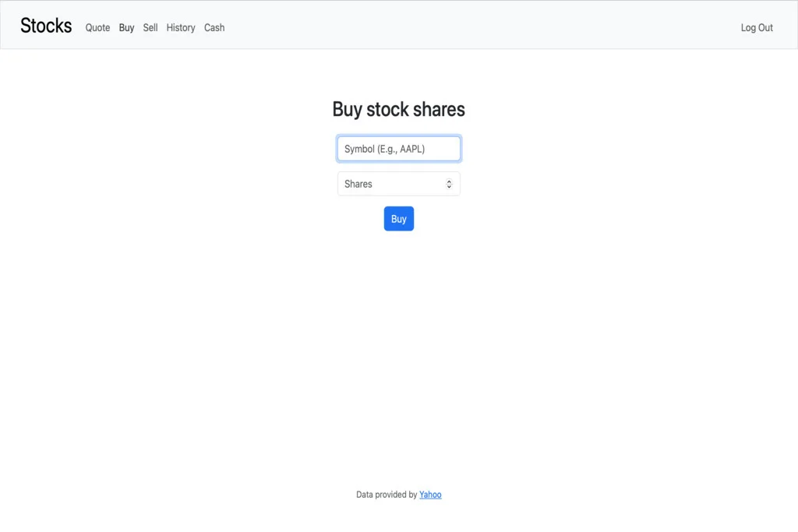Click the "Shares" placeholder label
Viewport: 798px width, 532px height.
[358, 184]
